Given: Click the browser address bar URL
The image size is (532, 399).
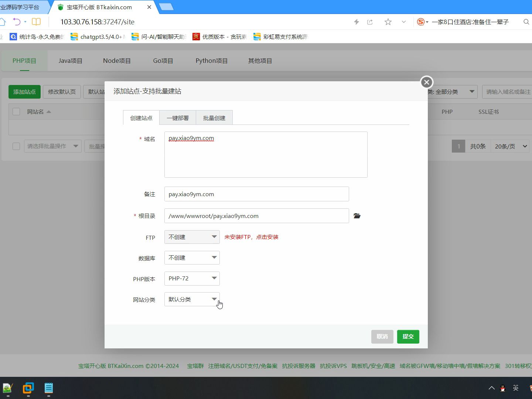Looking at the screenshot, I should tap(98, 22).
